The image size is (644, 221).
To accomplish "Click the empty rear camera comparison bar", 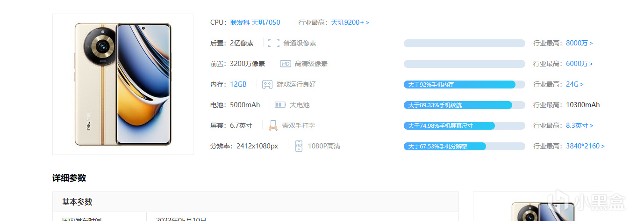I will tap(465, 43).
